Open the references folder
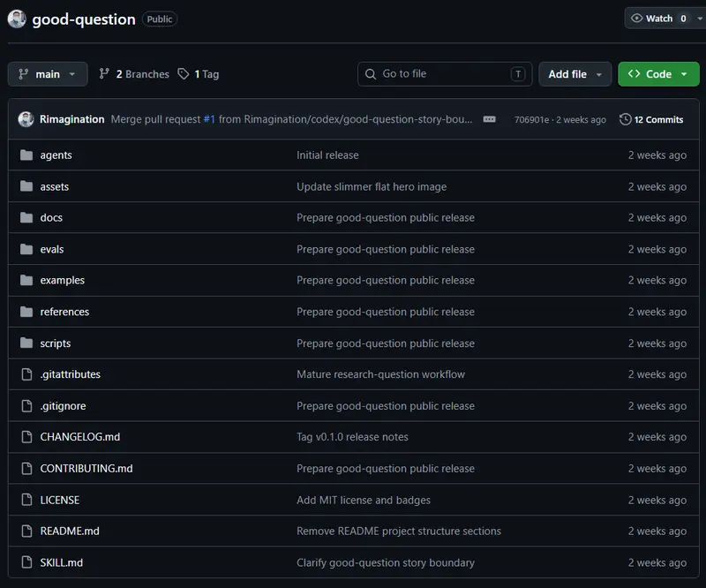Viewport: 706px width, 588px height. (x=64, y=312)
